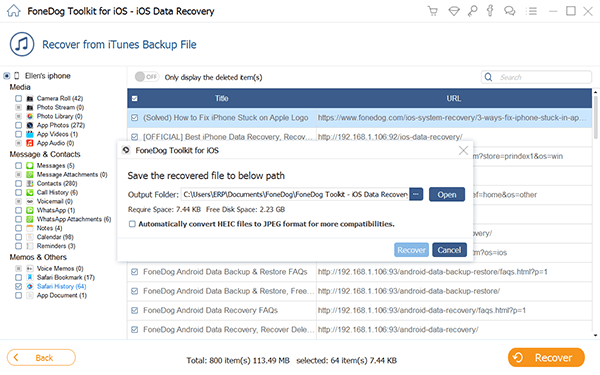The image size is (600, 375).
Task: Click URL ending android-data-recovery/faqs.html?p=1
Action: click(422, 310)
